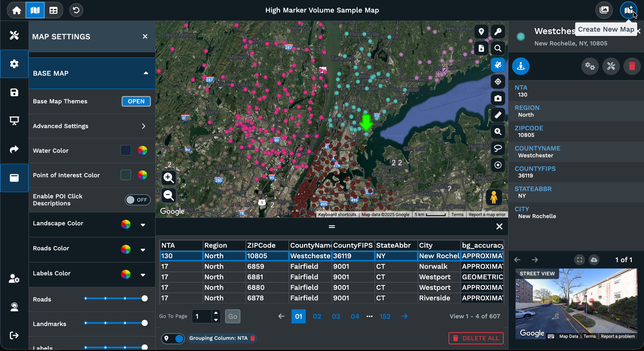Click the undo refresh icon in header
The height and width of the screenshot is (351, 644).
[x=76, y=10]
